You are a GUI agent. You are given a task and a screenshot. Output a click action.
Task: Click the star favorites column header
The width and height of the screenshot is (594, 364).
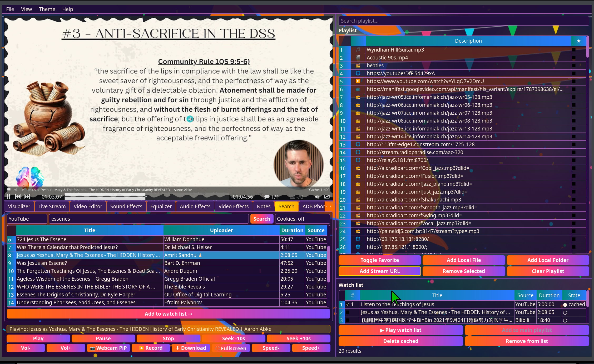(x=578, y=41)
